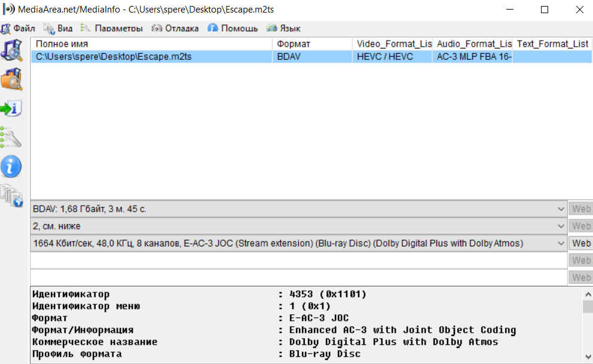Expand the BDAV general summary dropdown

tap(560, 209)
